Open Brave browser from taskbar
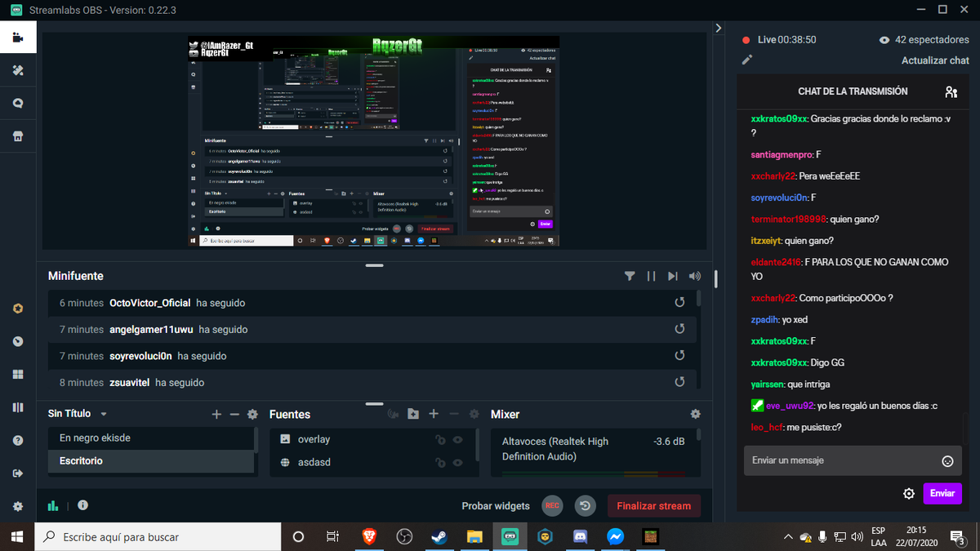Screen dimensions: 980x551 [371, 537]
